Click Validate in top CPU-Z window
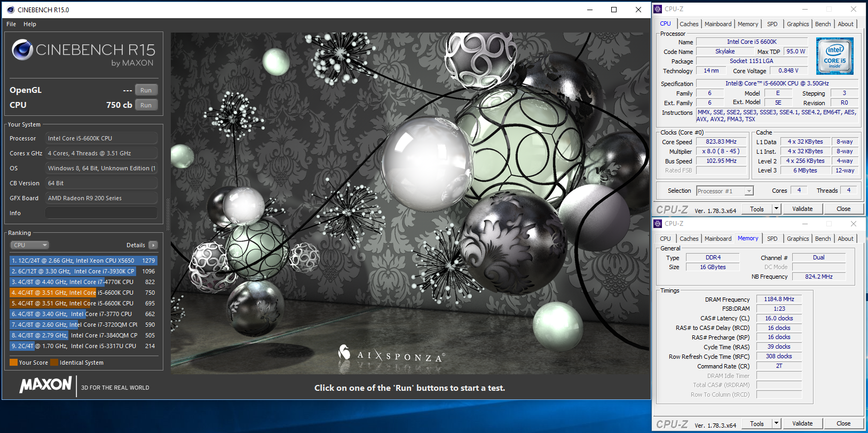This screenshot has height=433, width=868. tap(802, 209)
